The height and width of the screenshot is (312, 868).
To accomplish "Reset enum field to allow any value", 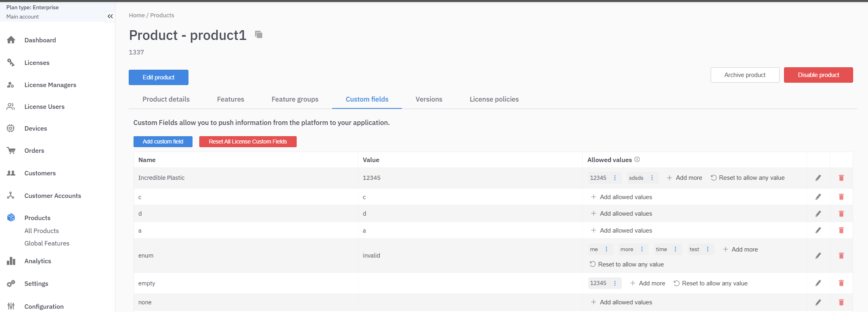I will 627,264.
